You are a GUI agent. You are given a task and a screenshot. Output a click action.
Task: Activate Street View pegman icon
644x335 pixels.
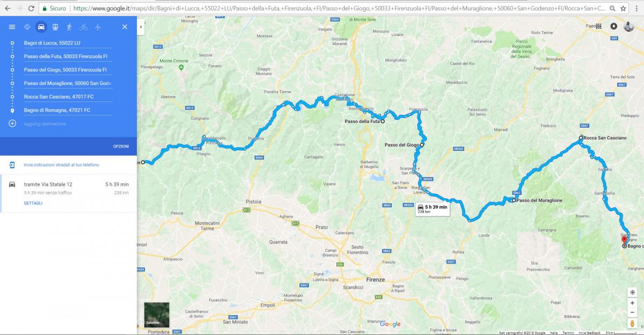(633, 323)
